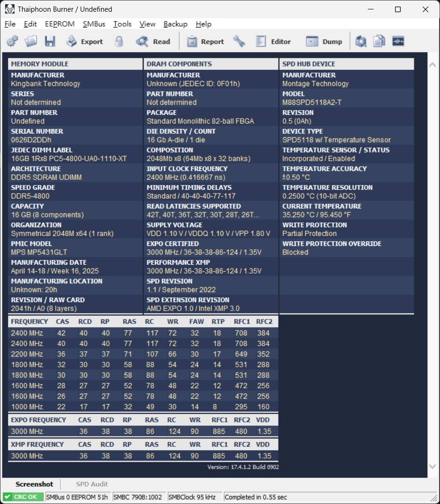
Task: Click the SPD HUB DEVICE column header
Action: 346,64
